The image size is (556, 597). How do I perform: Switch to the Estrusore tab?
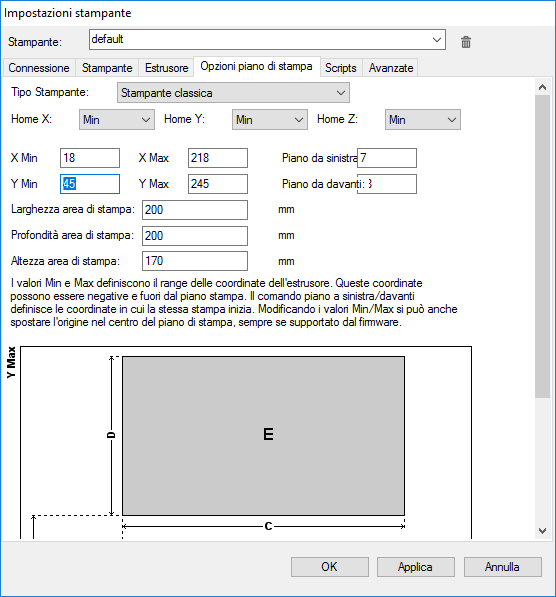click(166, 68)
